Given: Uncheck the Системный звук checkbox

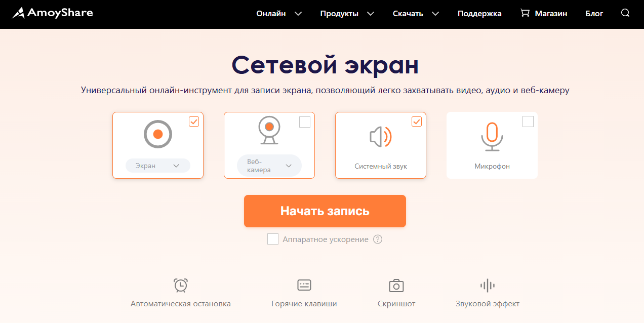Looking at the screenshot, I should pos(417,122).
